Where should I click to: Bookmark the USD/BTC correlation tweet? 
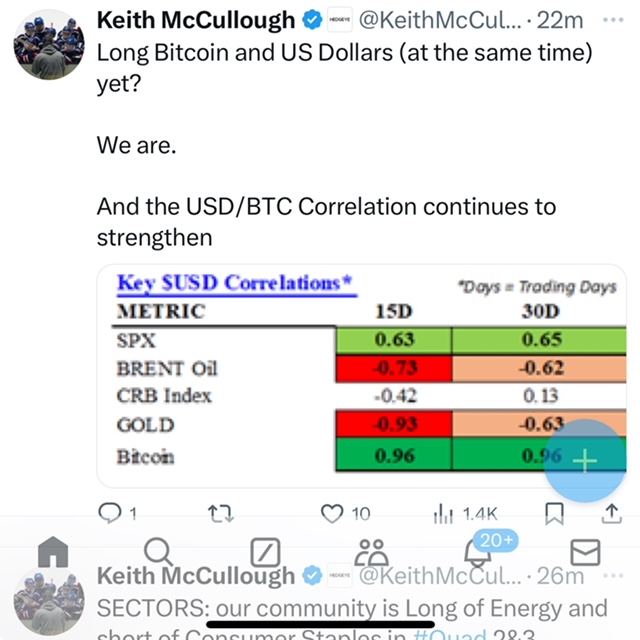553,513
